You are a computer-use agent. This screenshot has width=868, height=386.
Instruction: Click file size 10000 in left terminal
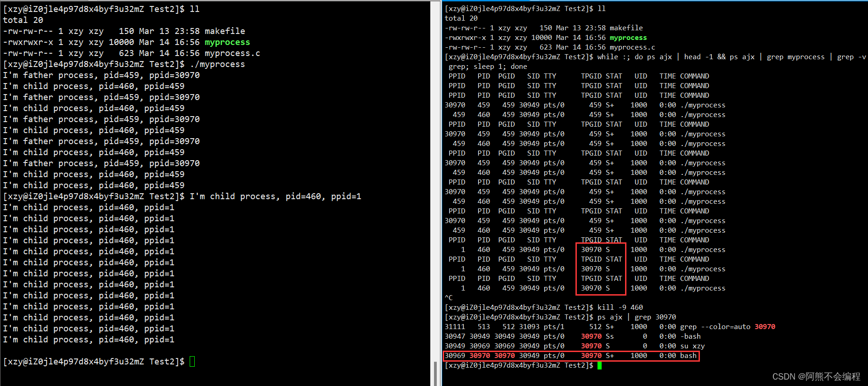[121, 42]
